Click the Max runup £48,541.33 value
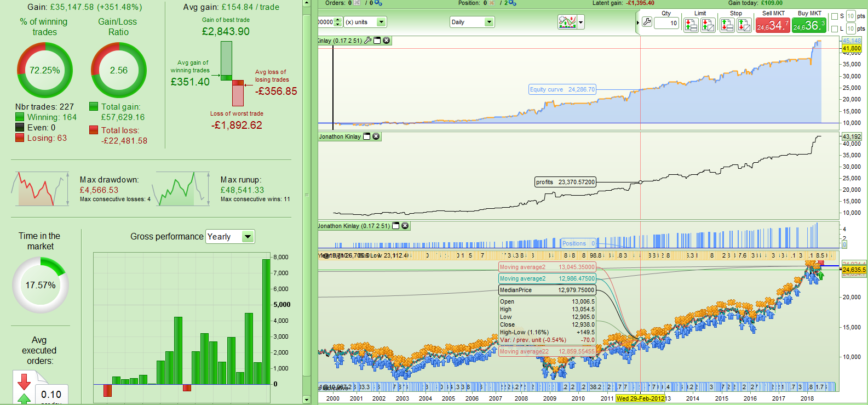The image size is (868, 405). [x=243, y=190]
